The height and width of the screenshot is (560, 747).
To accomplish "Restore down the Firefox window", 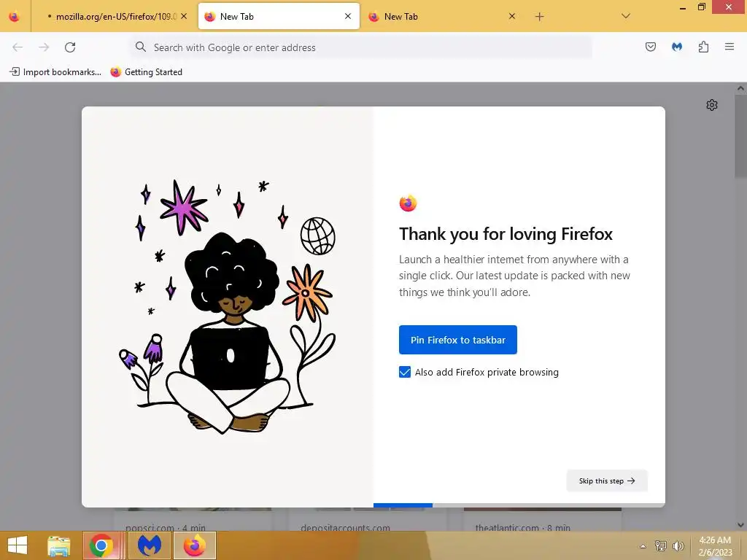I will pos(701,7).
